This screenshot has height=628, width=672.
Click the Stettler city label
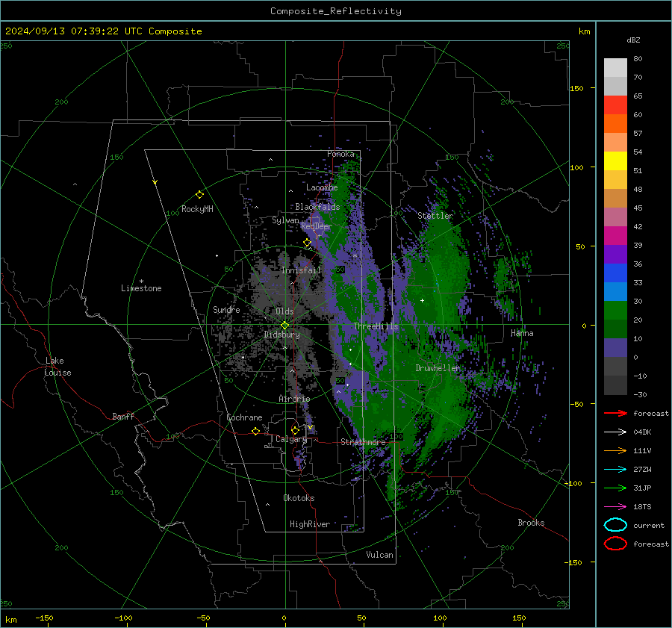pos(435,216)
